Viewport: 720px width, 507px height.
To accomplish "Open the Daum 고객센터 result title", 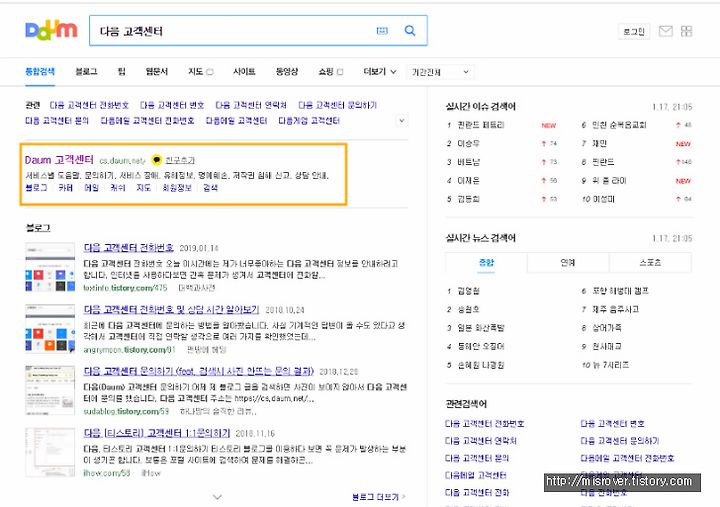I will [x=59, y=160].
